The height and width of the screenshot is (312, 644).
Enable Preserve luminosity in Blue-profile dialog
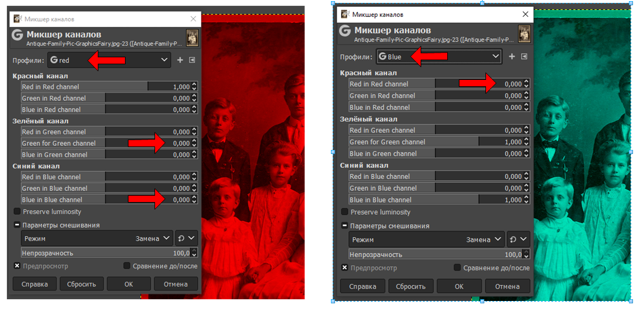point(345,212)
